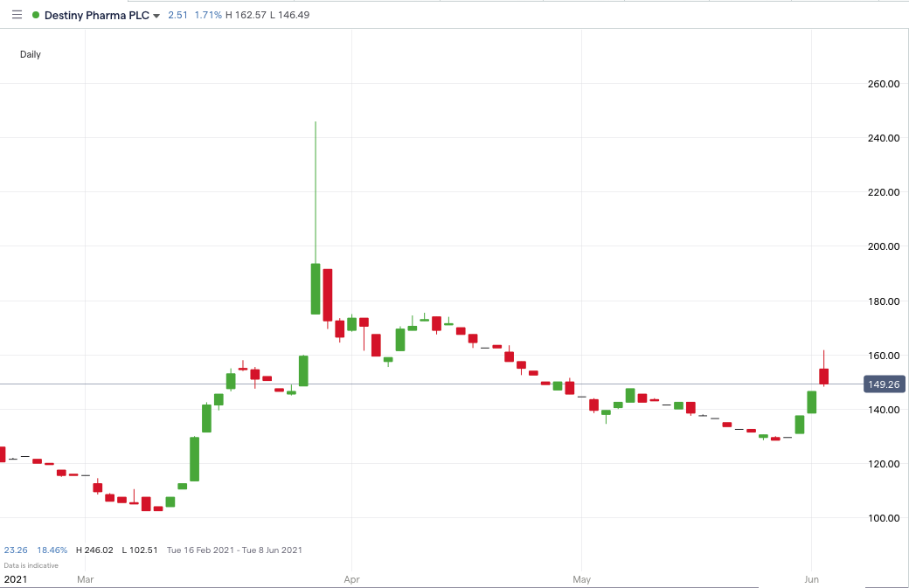Click the 1.71% percentage change
Screen dimensions: 909x588
[x=208, y=15]
